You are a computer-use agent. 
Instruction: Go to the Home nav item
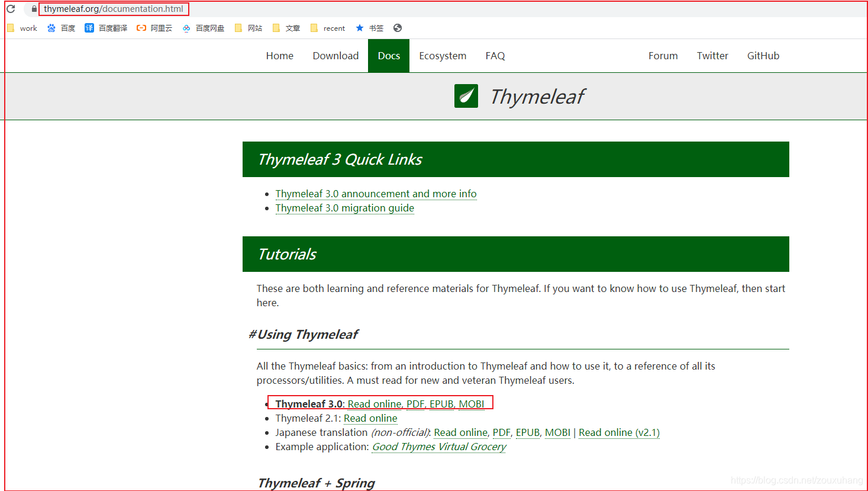click(x=280, y=56)
